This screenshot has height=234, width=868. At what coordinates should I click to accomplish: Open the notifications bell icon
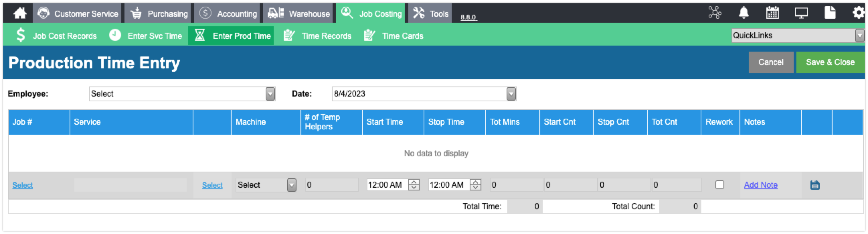744,13
